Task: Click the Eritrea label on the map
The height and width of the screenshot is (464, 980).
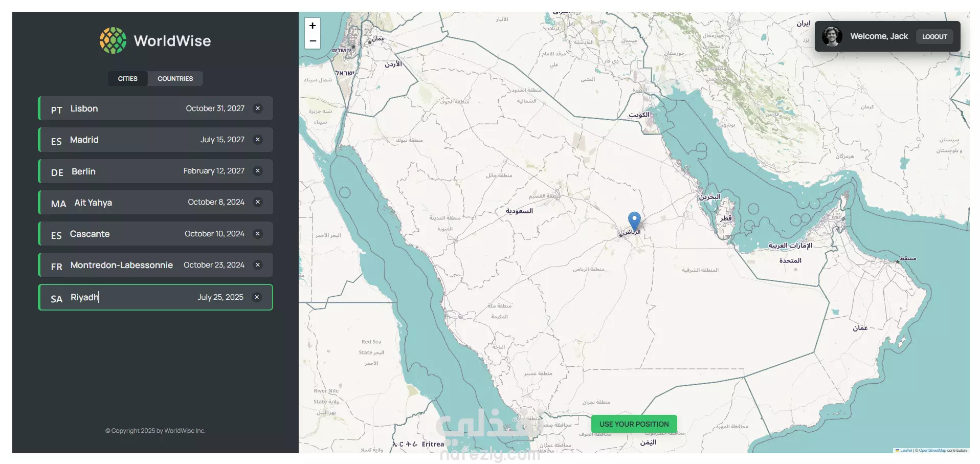Action: [x=433, y=444]
